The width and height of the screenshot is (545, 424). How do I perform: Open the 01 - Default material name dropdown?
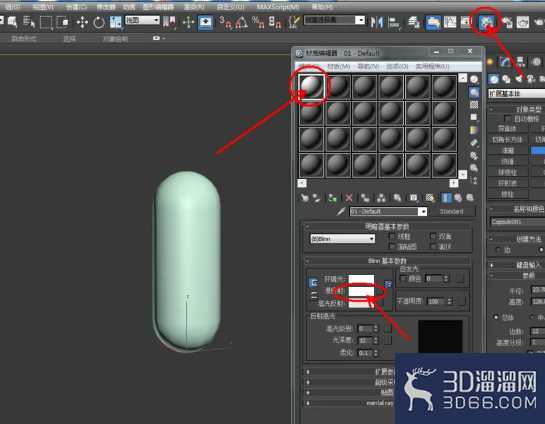tap(388, 211)
